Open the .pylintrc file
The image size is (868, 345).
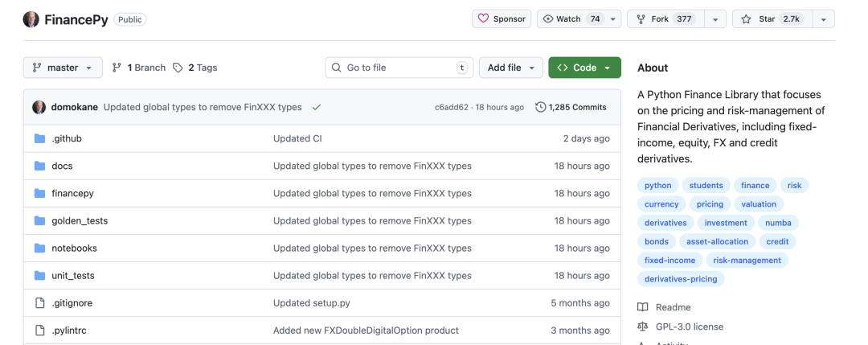pos(68,331)
